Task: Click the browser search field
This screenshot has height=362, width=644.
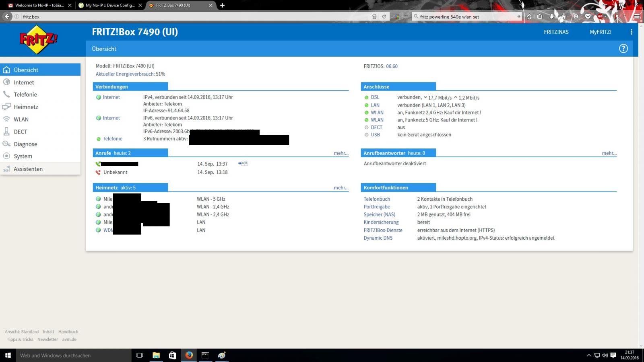Action: 467,16
